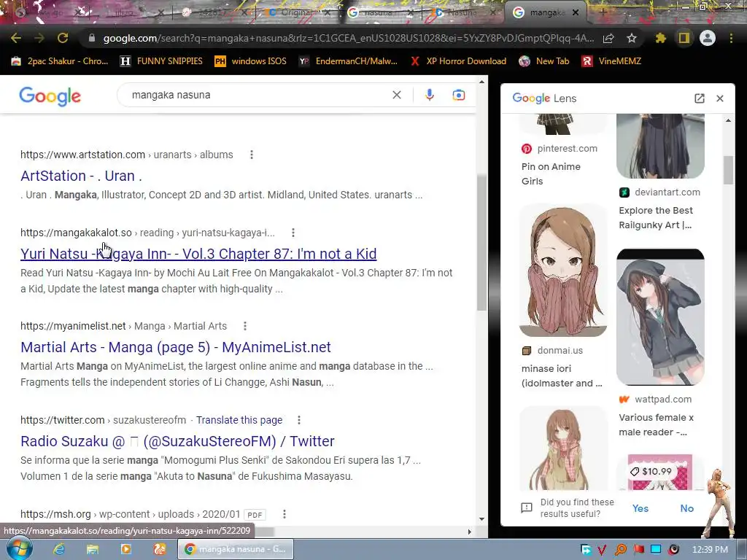Open the three-dot menu for the Twitter result
This screenshot has height=560, width=747.
click(x=298, y=420)
